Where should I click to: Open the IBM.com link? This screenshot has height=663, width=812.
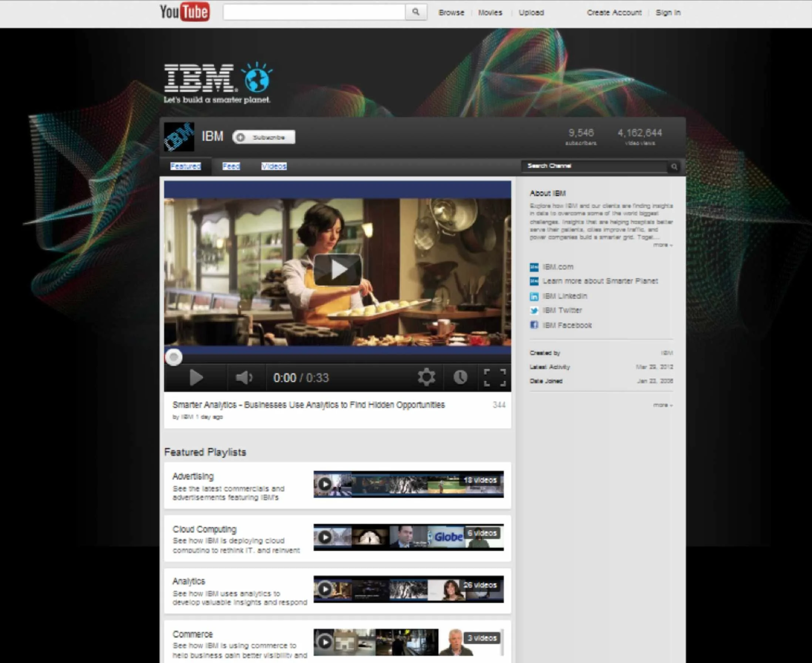click(558, 267)
